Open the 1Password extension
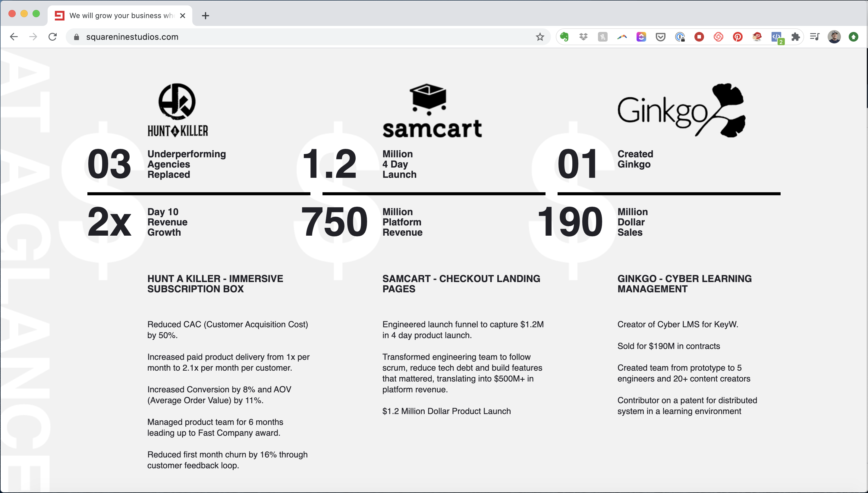The width and height of the screenshot is (868, 493). (x=680, y=36)
